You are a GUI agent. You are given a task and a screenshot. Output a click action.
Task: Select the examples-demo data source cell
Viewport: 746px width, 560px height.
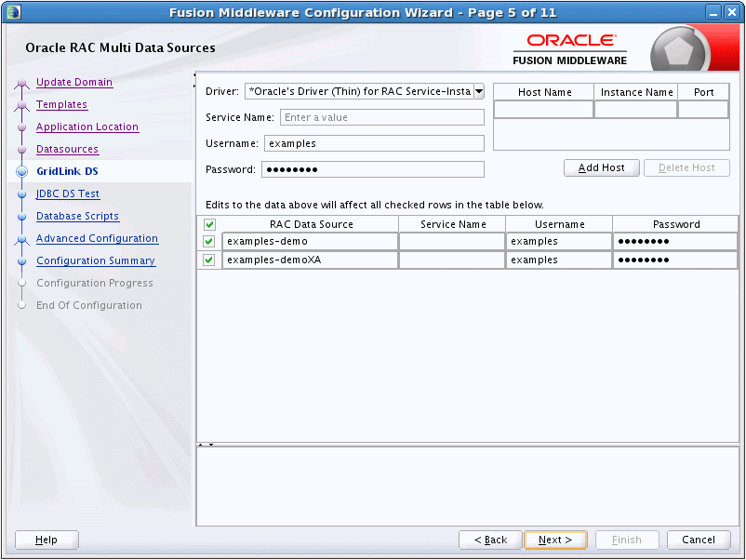point(310,241)
